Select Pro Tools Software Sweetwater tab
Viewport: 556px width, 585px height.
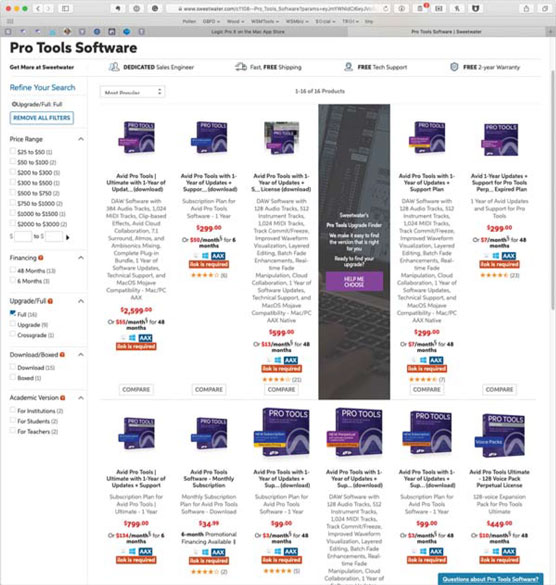point(446,32)
